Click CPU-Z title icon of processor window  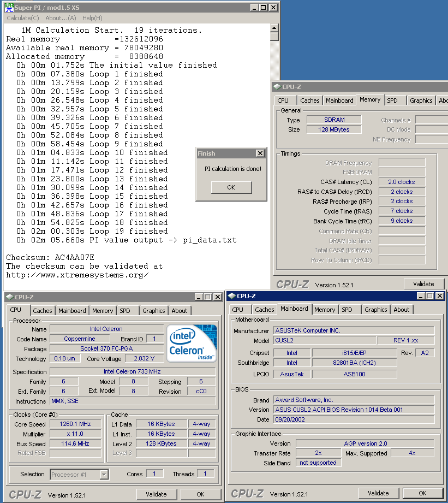[x=9, y=297]
